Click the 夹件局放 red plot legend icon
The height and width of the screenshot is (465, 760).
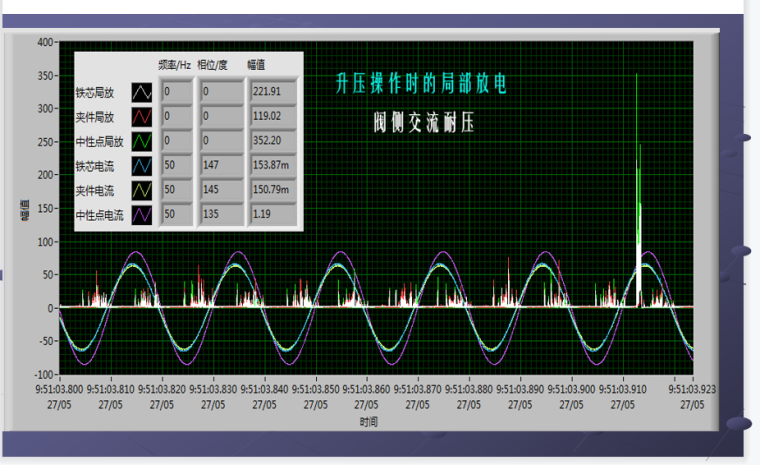[143, 116]
